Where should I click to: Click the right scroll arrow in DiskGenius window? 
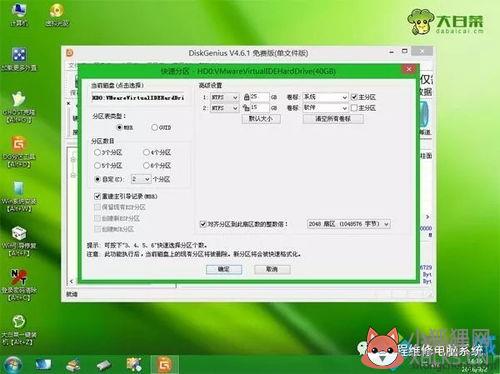click(x=428, y=217)
